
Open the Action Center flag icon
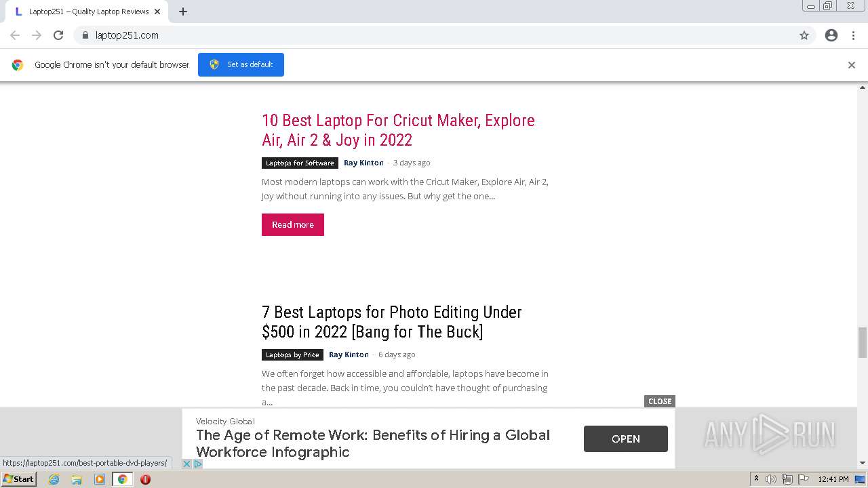(x=804, y=479)
